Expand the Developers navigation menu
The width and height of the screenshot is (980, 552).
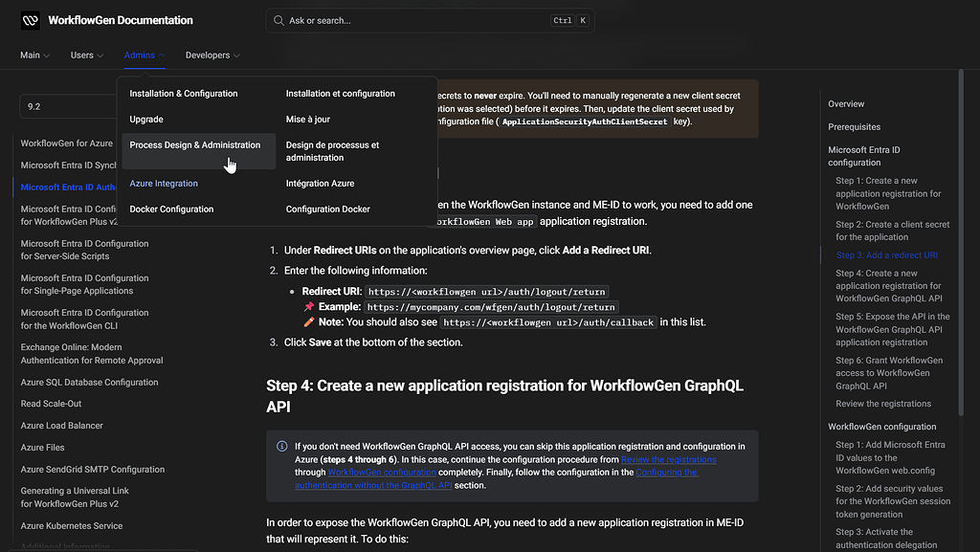click(x=212, y=55)
